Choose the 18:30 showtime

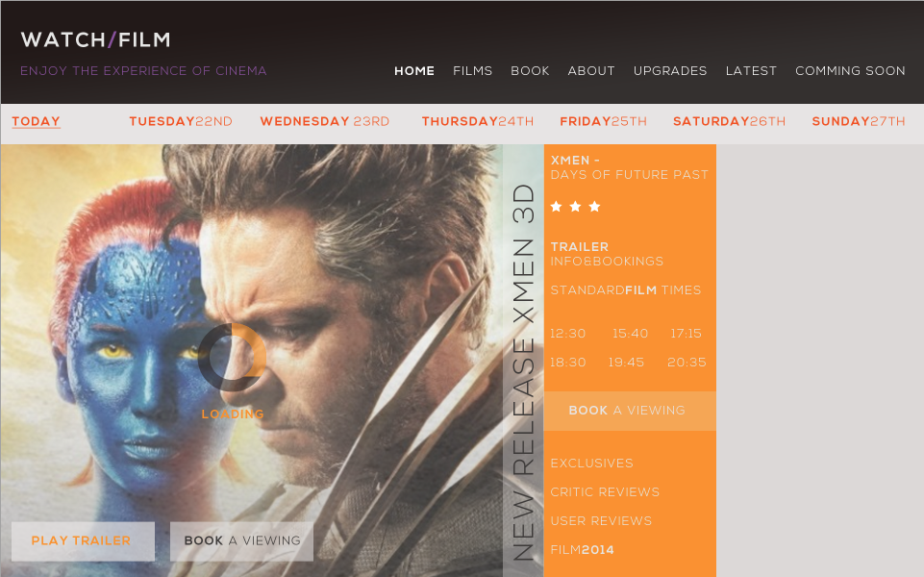click(567, 363)
